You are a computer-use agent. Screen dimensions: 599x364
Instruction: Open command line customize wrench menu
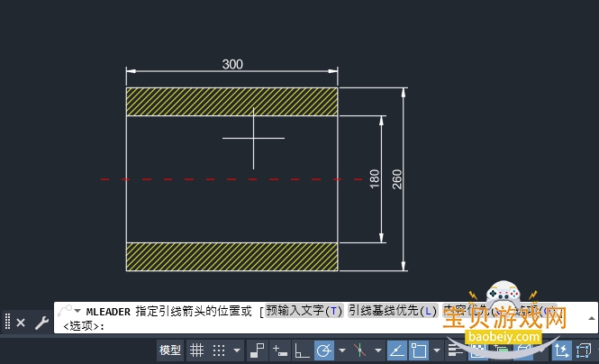click(41, 323)
